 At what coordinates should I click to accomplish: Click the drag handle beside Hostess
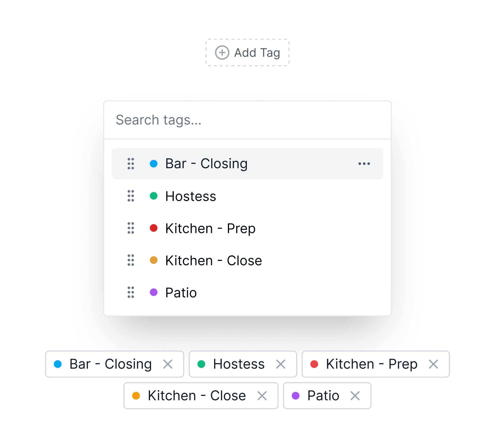(x=131, y=196)
